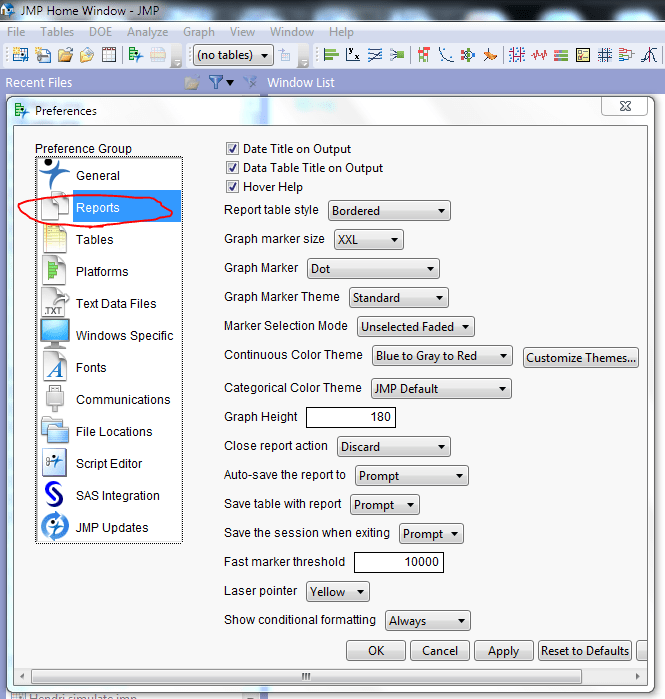665x699 pixels.
Task: Select Fonts preference group
Action: pos(109,367)
